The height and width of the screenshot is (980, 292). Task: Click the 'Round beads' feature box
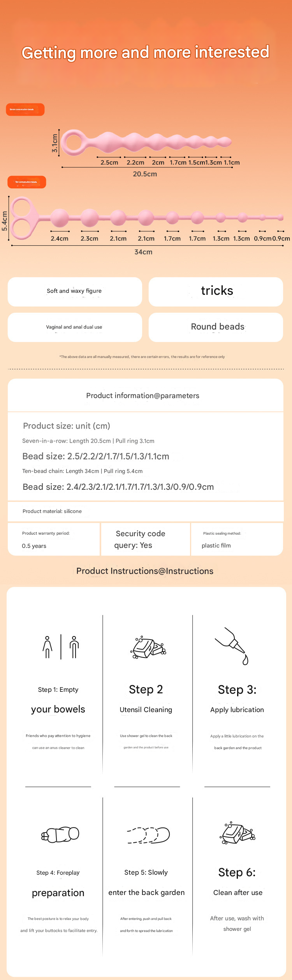tap(216, 327)
